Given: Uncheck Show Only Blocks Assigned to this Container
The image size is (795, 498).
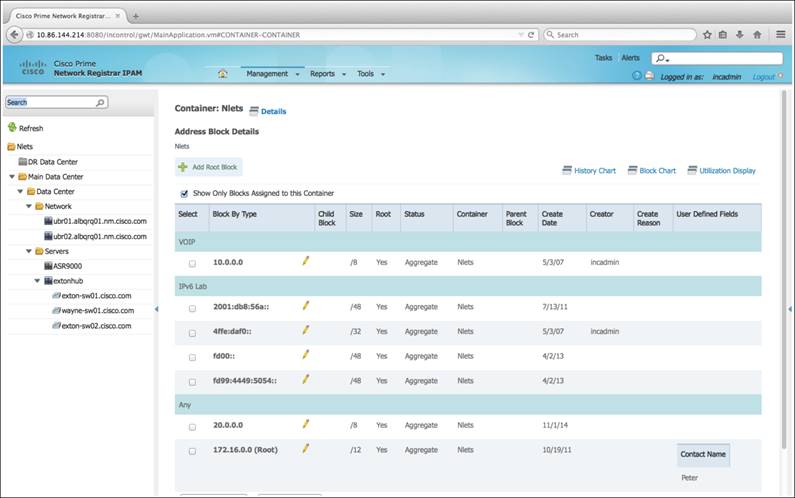Looking at the screenshot, I should coord(184,193).
